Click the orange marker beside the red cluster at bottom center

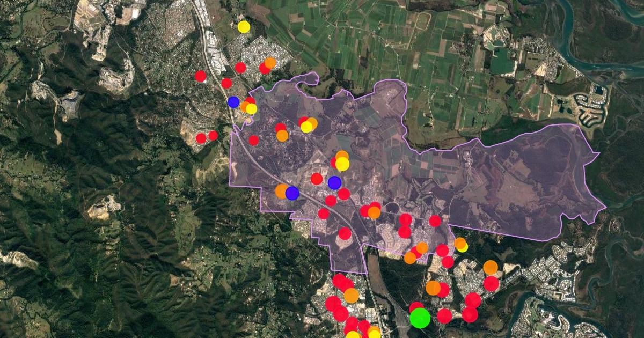click(351, 295)
